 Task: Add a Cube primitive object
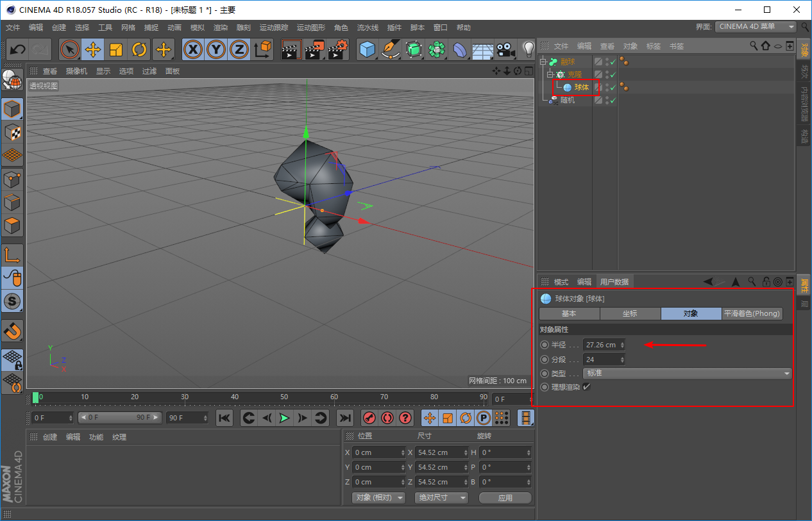click(x=368, y=49)
